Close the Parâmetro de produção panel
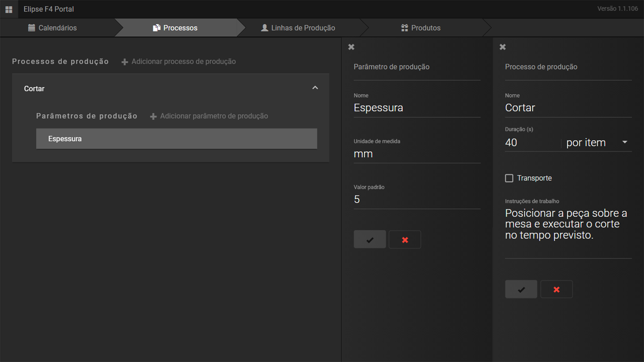 pos(351,47)
